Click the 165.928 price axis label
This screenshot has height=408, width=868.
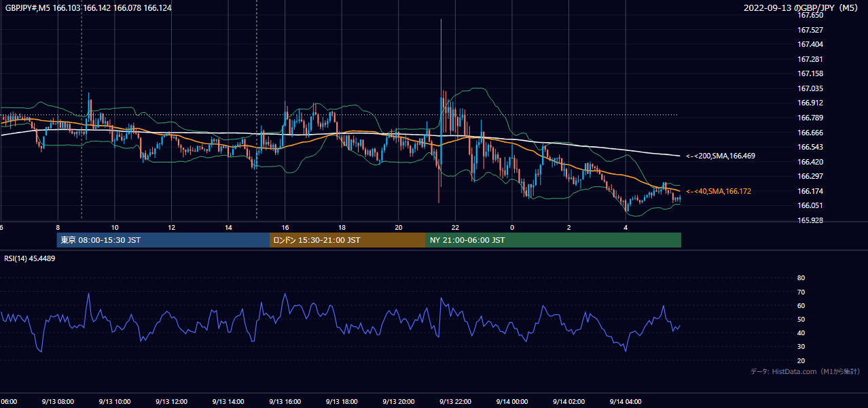pos(810,220)
